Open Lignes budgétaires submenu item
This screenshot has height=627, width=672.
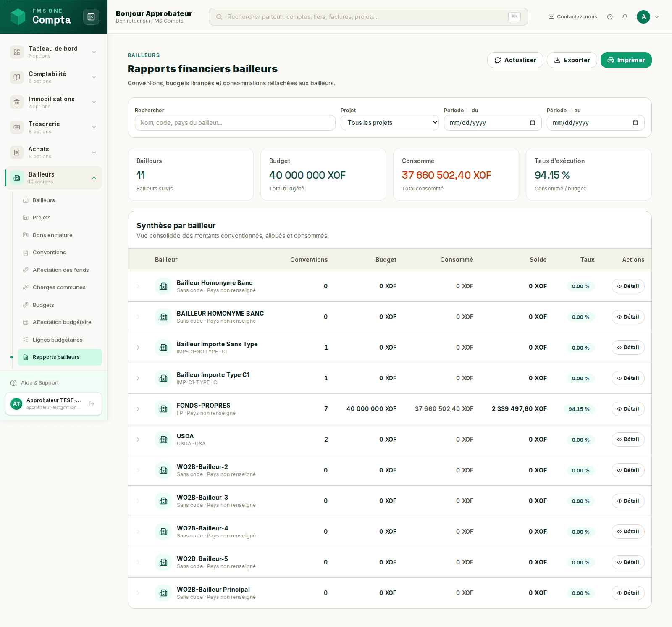(x=60, y=340)
